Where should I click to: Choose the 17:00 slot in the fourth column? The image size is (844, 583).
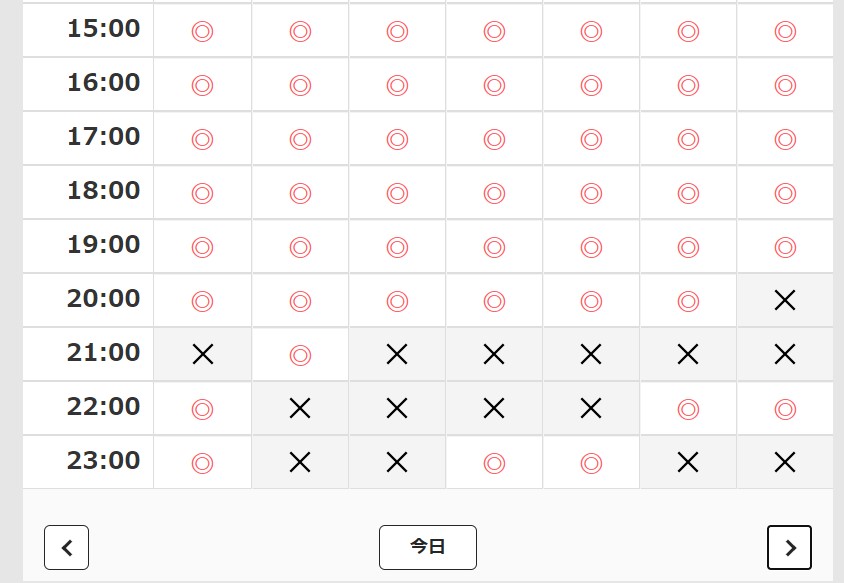click(494, 139)
